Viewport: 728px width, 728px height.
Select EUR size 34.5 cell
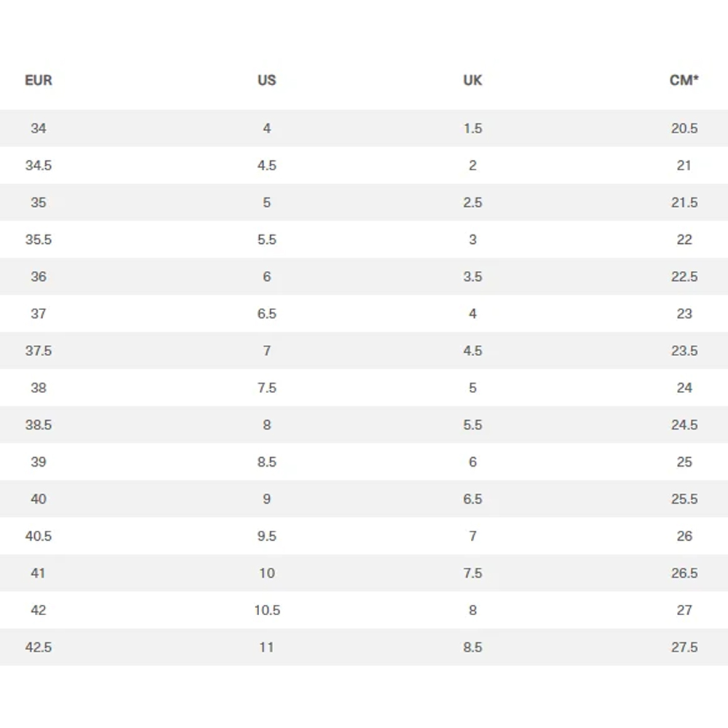(x=39, y=165)
